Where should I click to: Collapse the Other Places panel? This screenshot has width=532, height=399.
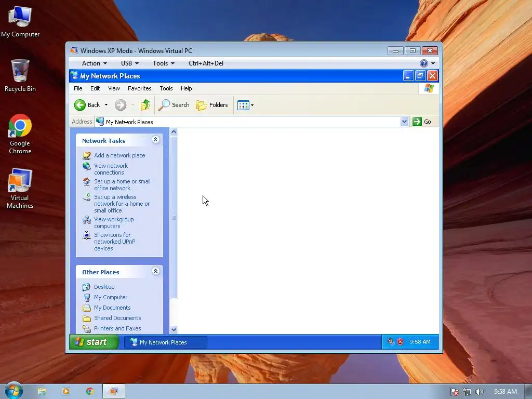coord(155,271)
